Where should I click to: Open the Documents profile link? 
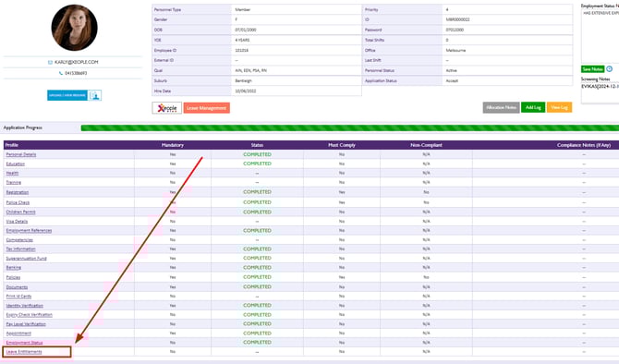(17, 287)
